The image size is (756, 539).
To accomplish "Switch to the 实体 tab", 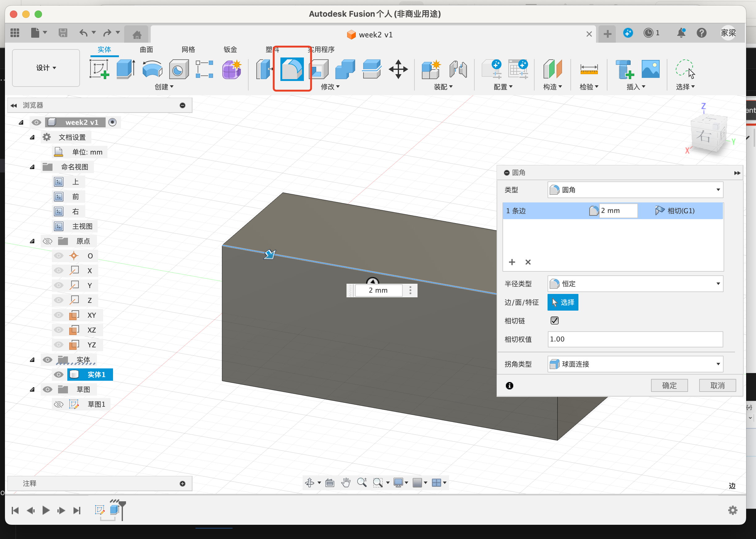I will pyautogui.click(x=104, y=50).
